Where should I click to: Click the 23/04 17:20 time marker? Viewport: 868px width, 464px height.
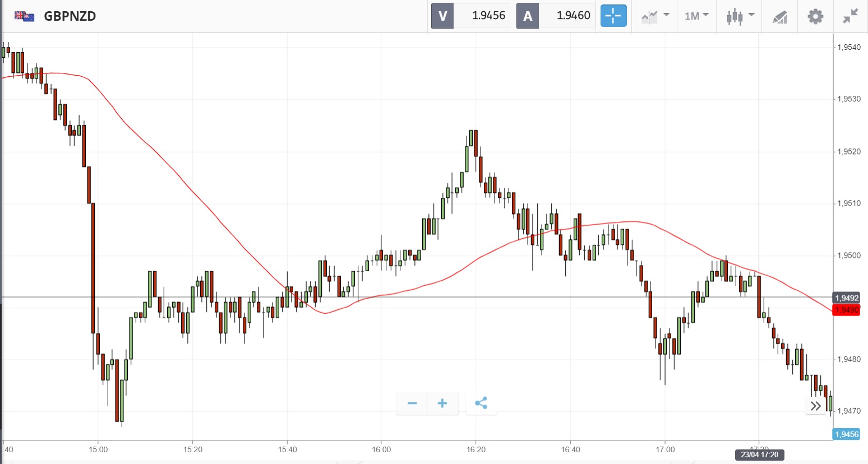pos(759,454)
